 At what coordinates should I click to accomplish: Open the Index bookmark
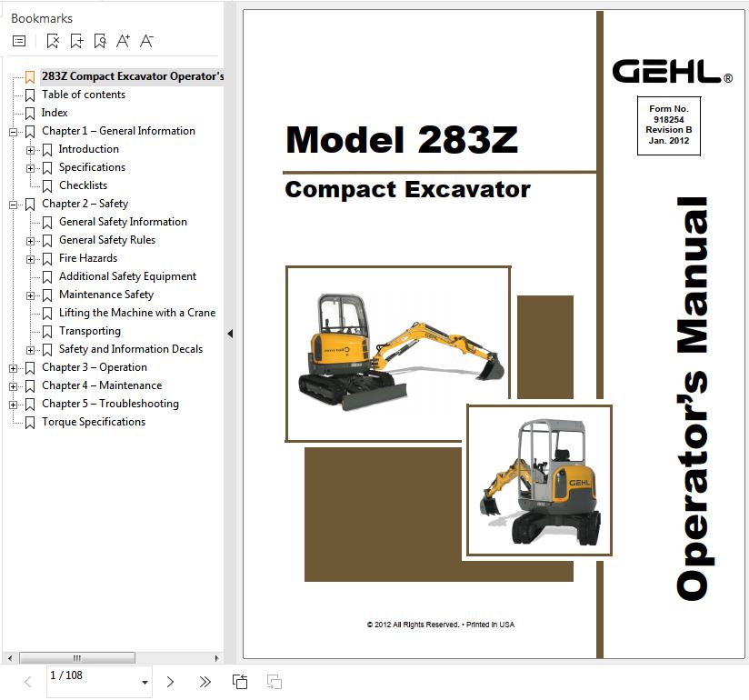click(55, 113)
